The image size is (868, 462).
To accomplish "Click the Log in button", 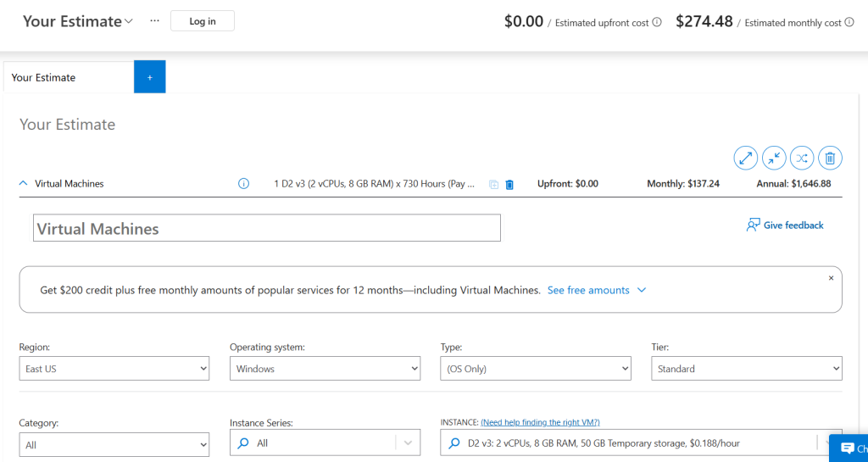I will click(203, 21).
